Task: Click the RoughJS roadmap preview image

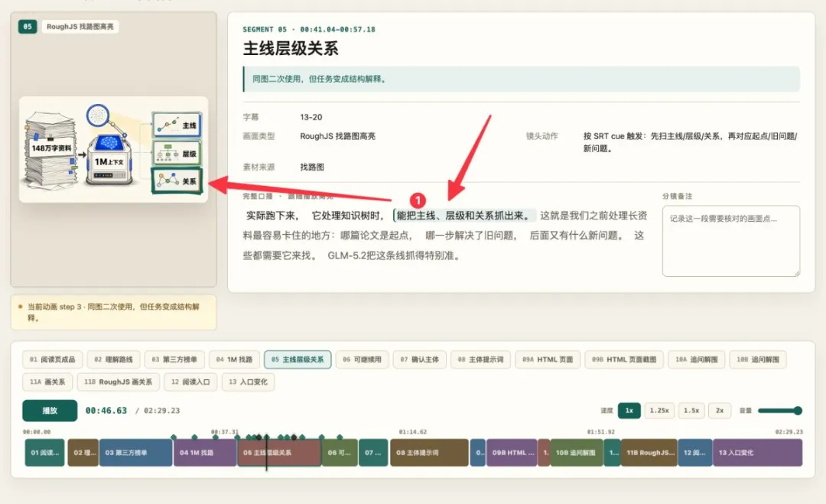Action: 114,150
